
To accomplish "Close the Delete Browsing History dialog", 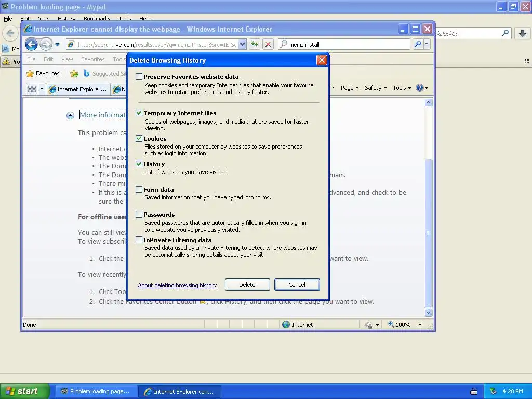I will [x=321, y=60].
